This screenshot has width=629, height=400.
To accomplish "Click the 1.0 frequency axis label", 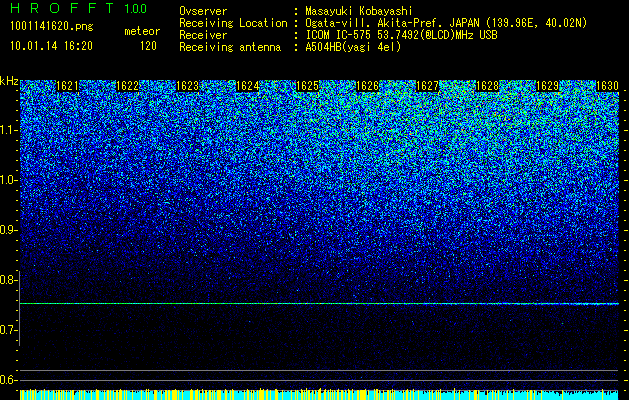I will click(x=9, y=181).
